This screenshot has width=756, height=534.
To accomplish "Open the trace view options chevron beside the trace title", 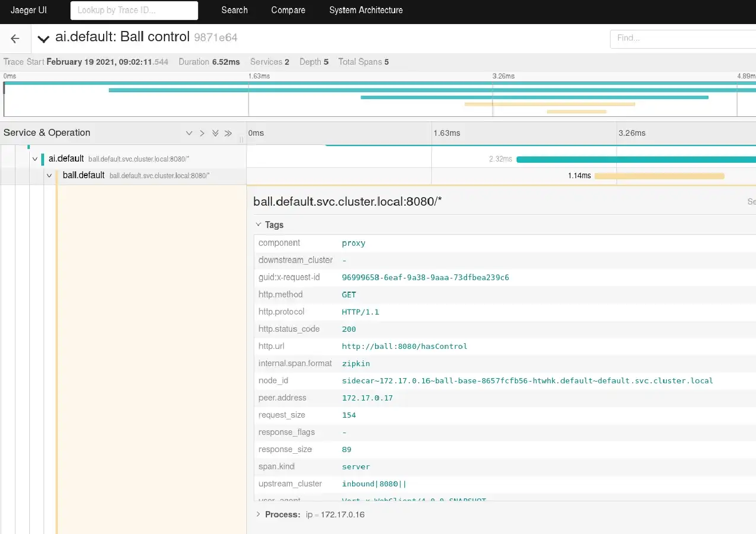I will point(43,38).
